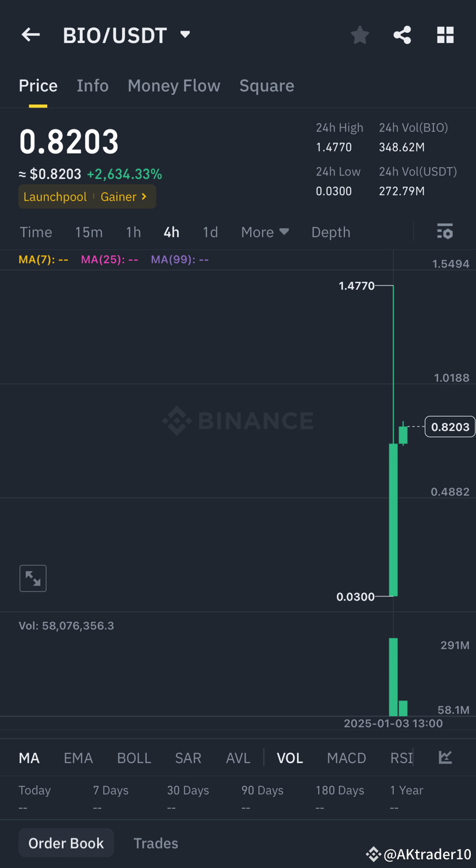This screenshot has width=476, height=868.
Task: Select the Order Book tab
Action: 66,843
